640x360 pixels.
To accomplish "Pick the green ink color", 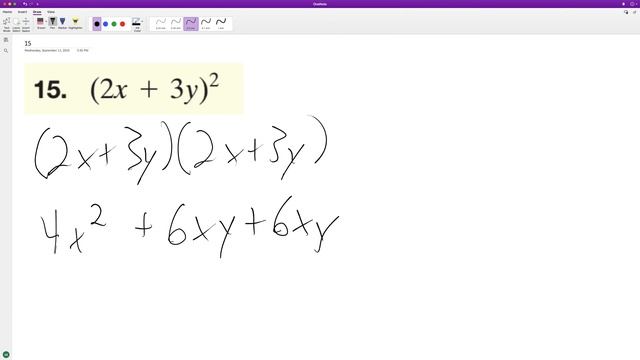I will point(114,24).
